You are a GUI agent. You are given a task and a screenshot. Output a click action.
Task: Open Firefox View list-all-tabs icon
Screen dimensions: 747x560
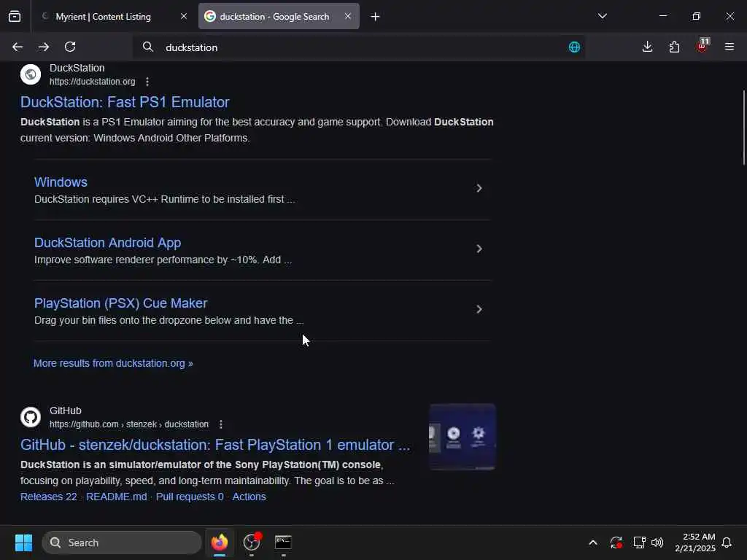click(15, 16)
